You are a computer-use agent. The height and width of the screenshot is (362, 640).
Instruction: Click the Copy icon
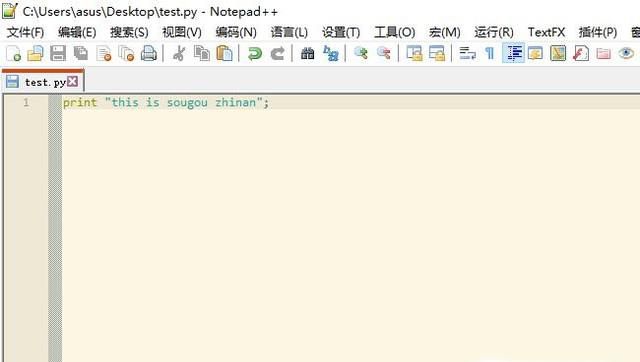click(x=202, y=53)
